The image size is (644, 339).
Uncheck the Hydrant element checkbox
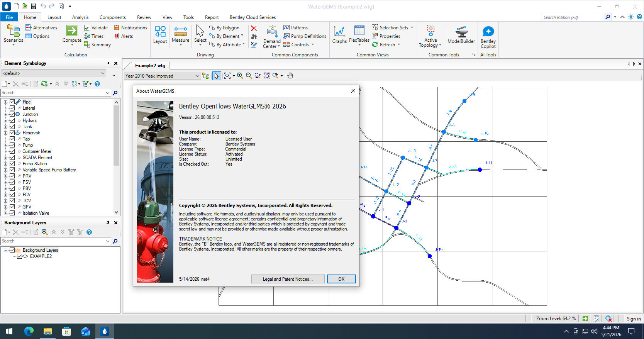click(12, 120)
